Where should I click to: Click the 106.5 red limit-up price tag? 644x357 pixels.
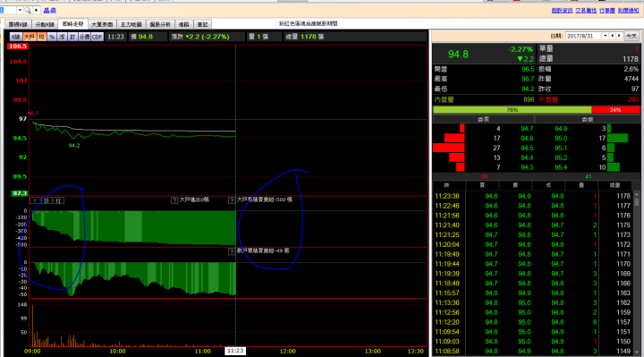[18, 46]
